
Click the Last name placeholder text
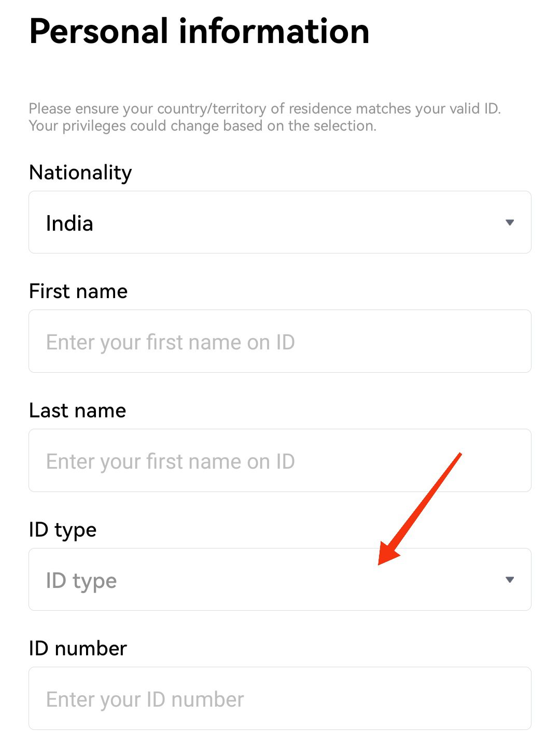click(x=170, y=461)
